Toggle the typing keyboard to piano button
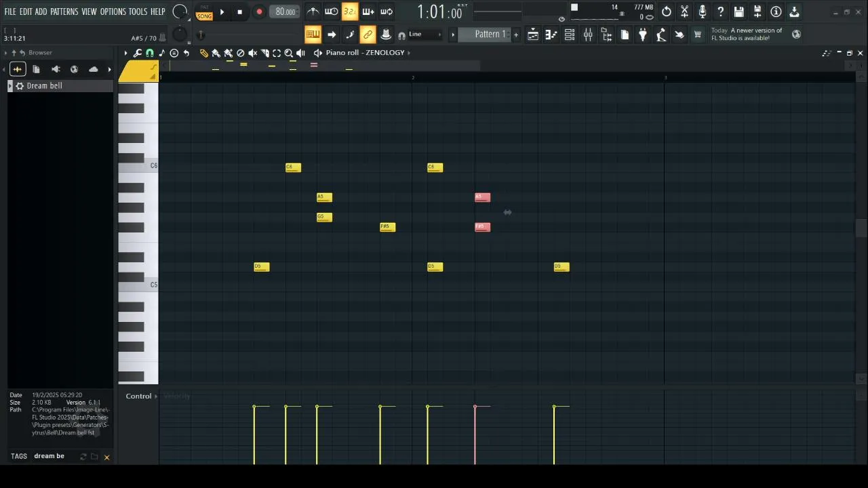Viewport: 868px width, 488px height. click(313, 35)
